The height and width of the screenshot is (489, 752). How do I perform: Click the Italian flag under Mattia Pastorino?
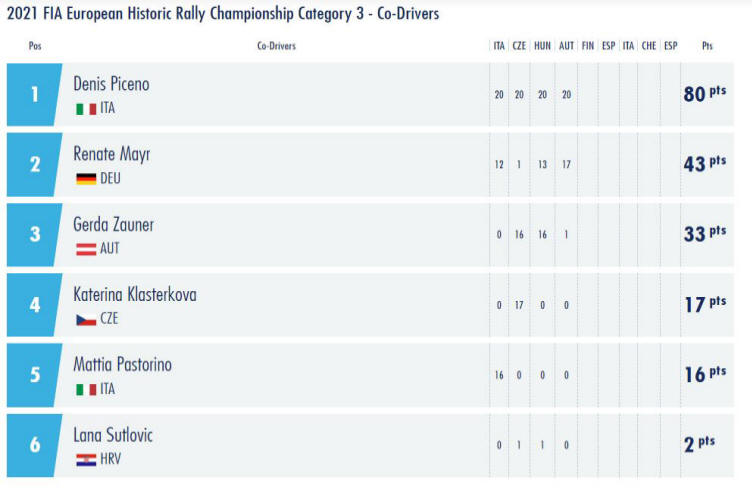coord(86,389)
